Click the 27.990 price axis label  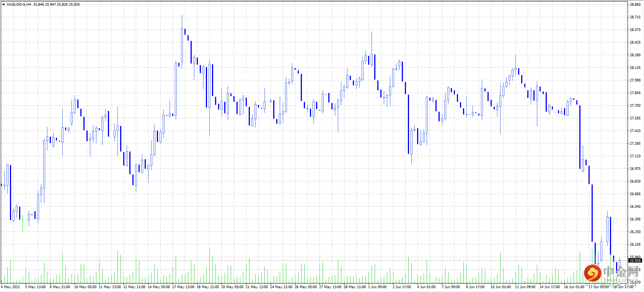(635, 80)
